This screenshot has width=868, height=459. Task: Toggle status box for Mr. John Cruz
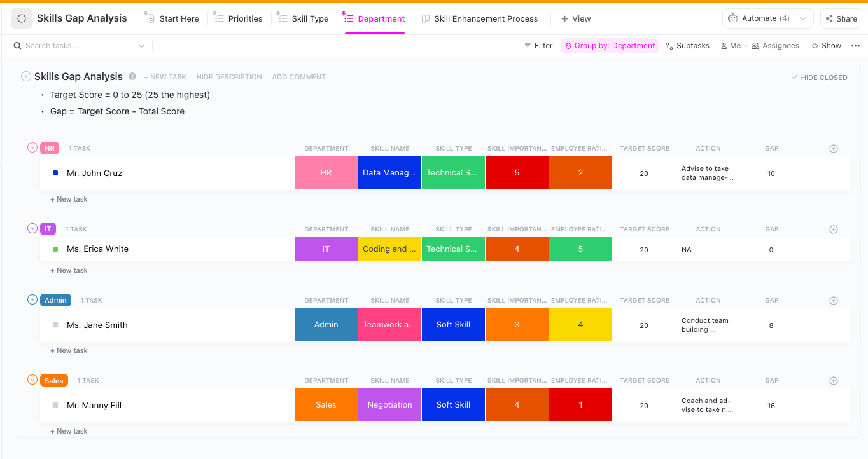click(55, 173)
